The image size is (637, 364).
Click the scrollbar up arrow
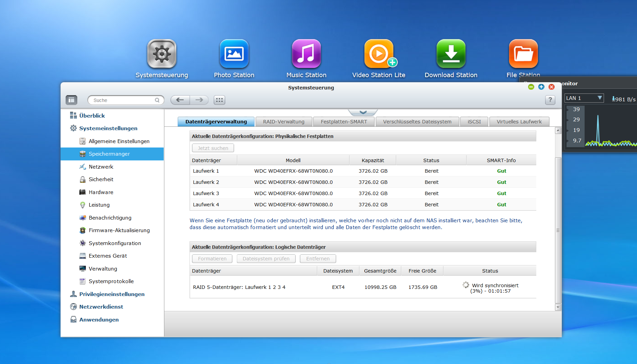(558, 131)
